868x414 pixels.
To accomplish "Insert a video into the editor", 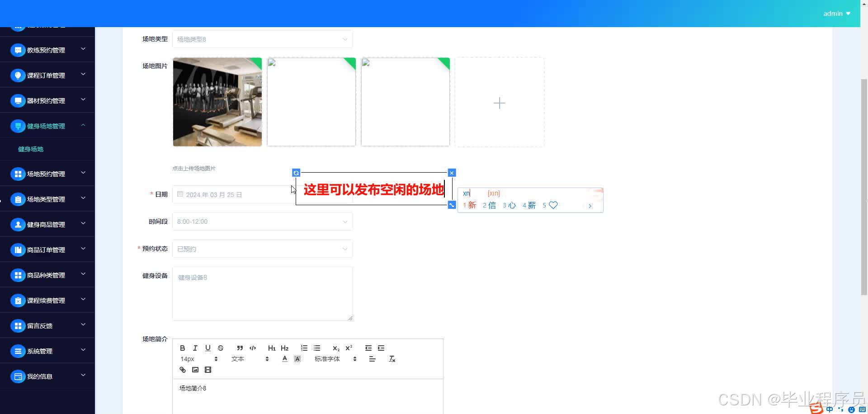I will tap(208, 370).
